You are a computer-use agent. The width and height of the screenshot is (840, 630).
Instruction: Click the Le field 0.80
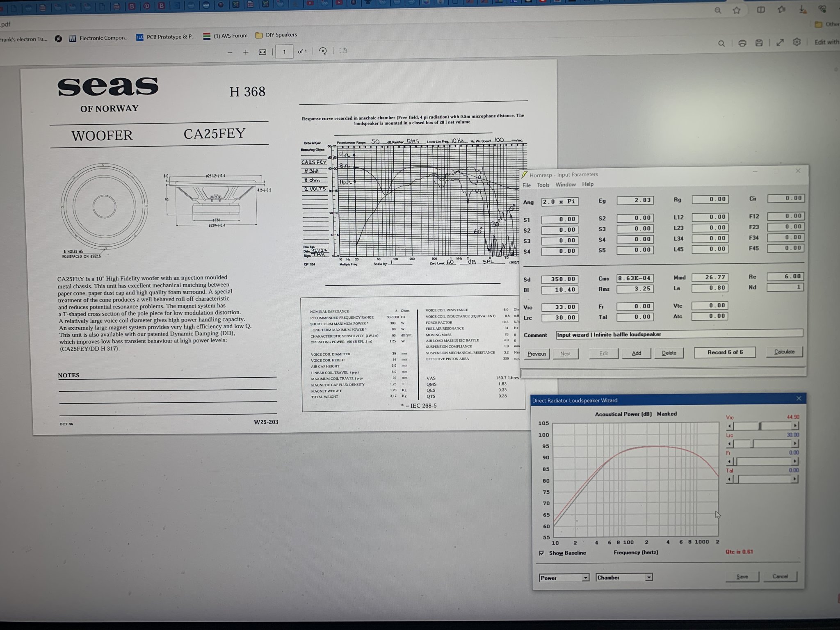710,288
